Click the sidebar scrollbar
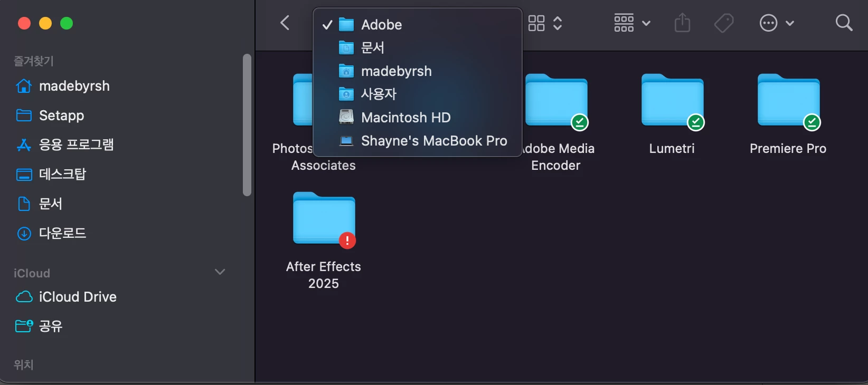868x385 pixels. [247, 125]
